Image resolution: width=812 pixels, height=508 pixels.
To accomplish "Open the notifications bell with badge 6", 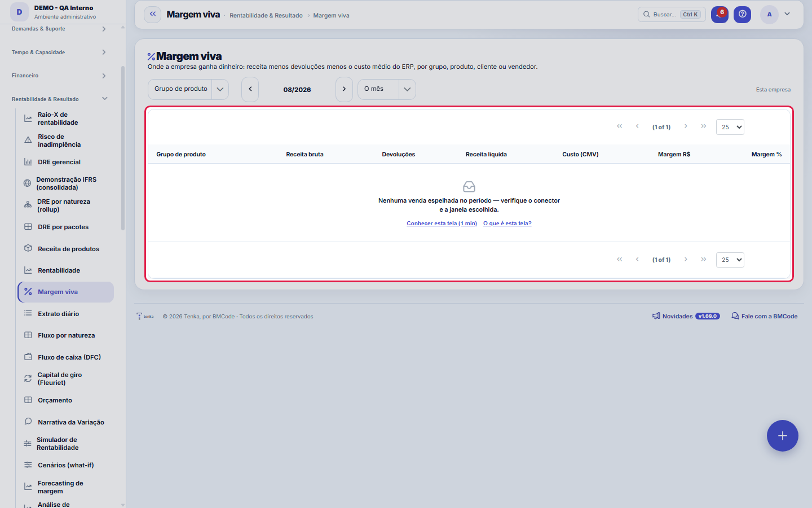I will tap(720, 14).
